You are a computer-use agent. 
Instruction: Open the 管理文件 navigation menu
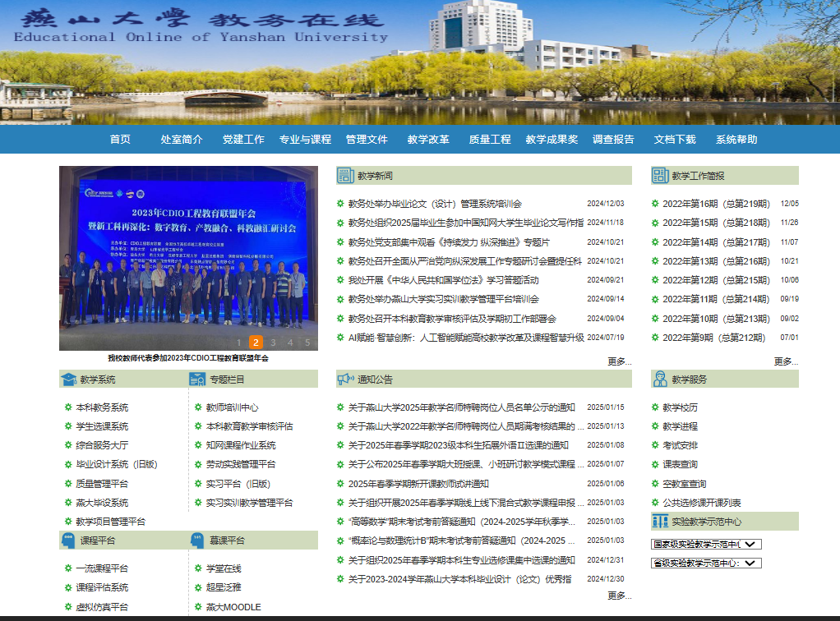[x=367, y=140]
